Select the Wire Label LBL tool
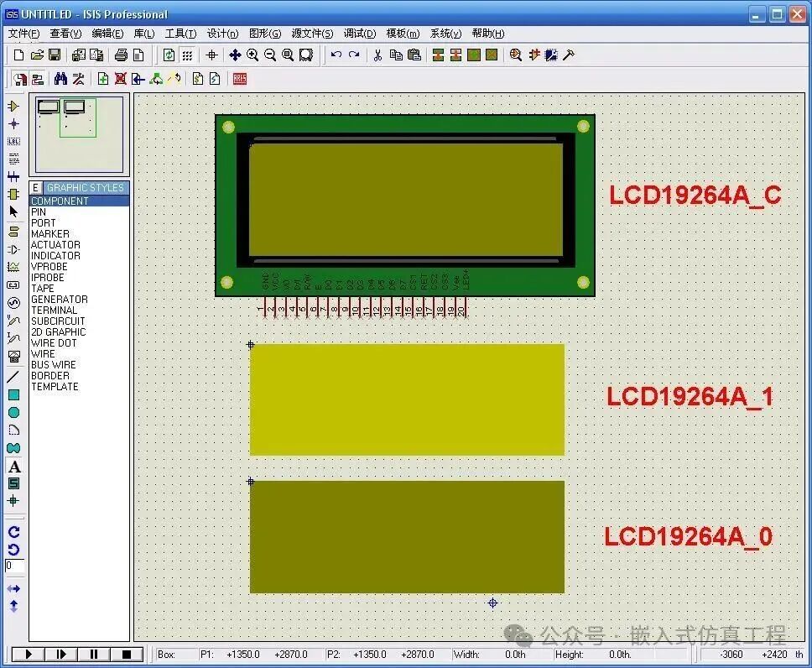 14,142
